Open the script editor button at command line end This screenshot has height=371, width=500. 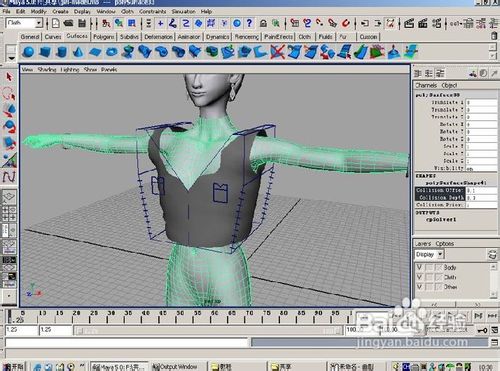(x=494, y=342)
